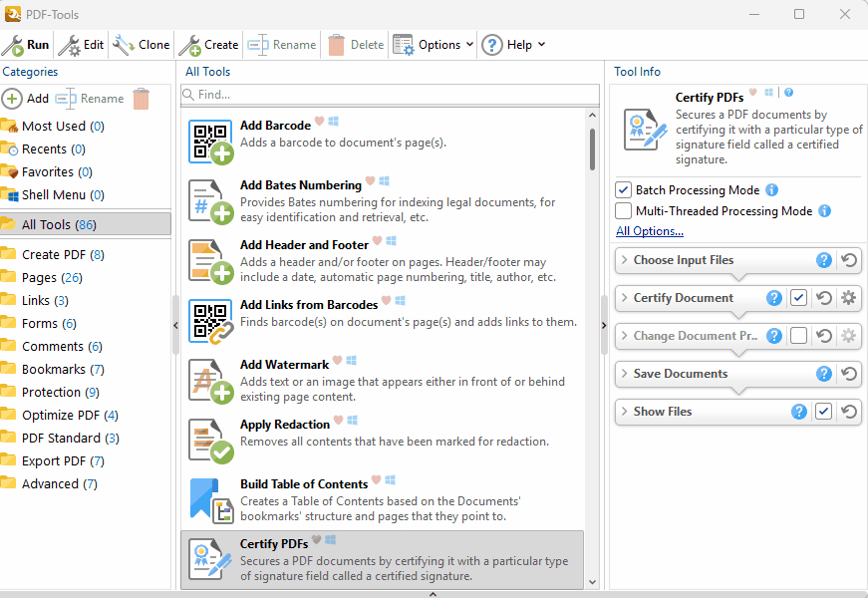Select the Add Barcode tool icon
The image size is (868, 598).
point(210,142)
